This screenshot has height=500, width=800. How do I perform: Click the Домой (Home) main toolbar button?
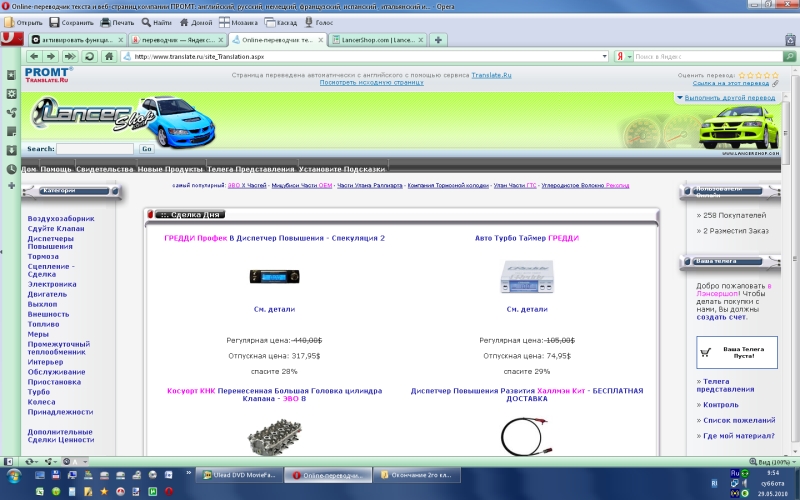(x=196, y=22)
